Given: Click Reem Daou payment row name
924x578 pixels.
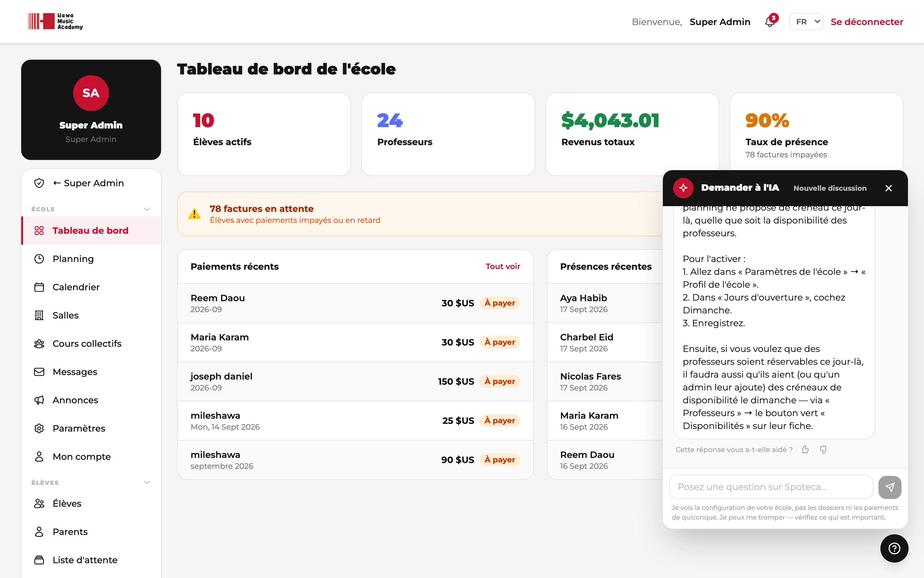Looking at the screenshot, I should pos(218,298).
